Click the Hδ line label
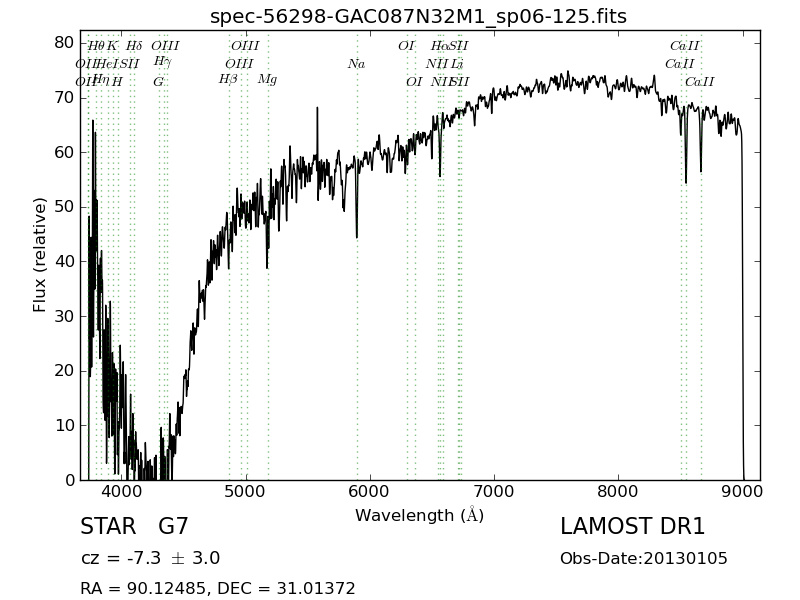 (134, 46)
